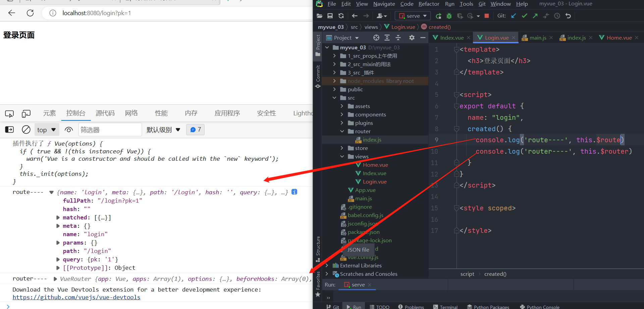Expand the query object entry
Viewport: 644px width, 309px height.
pyautogui.click(x=58, y=259)
